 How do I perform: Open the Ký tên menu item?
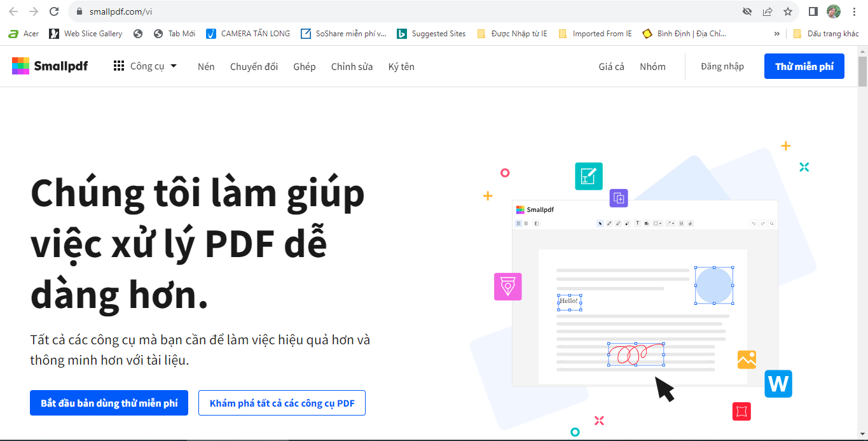pyautogui.click(x=401, y=66)
